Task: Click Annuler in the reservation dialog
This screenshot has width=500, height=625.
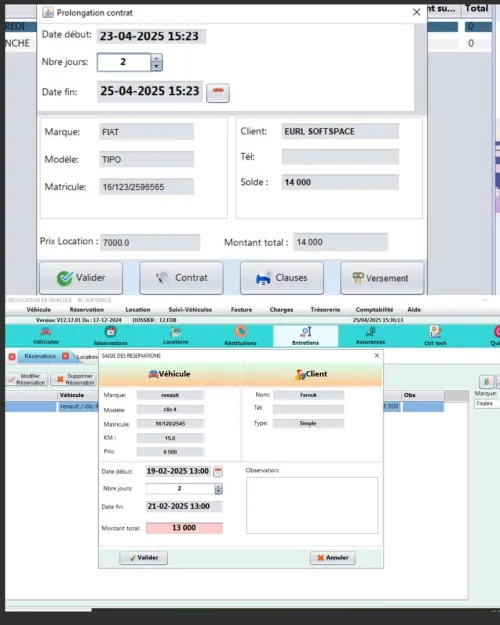Action: pos(333,558)
